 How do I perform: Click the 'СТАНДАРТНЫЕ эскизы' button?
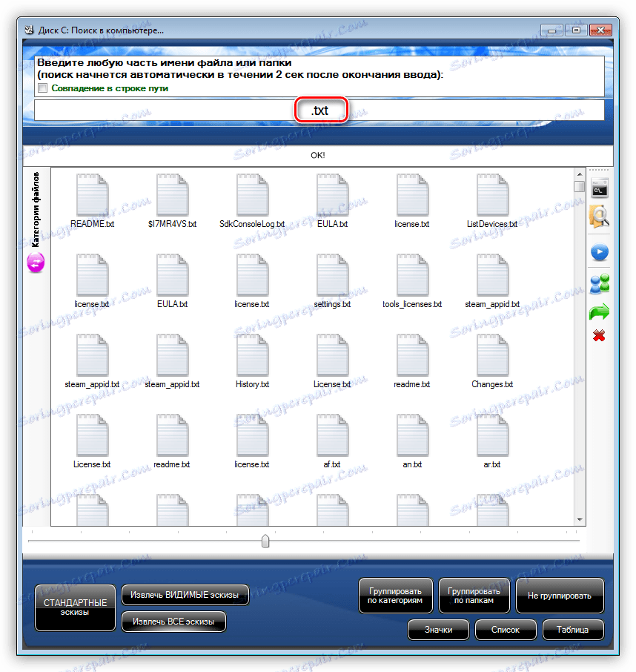[75, 607]
